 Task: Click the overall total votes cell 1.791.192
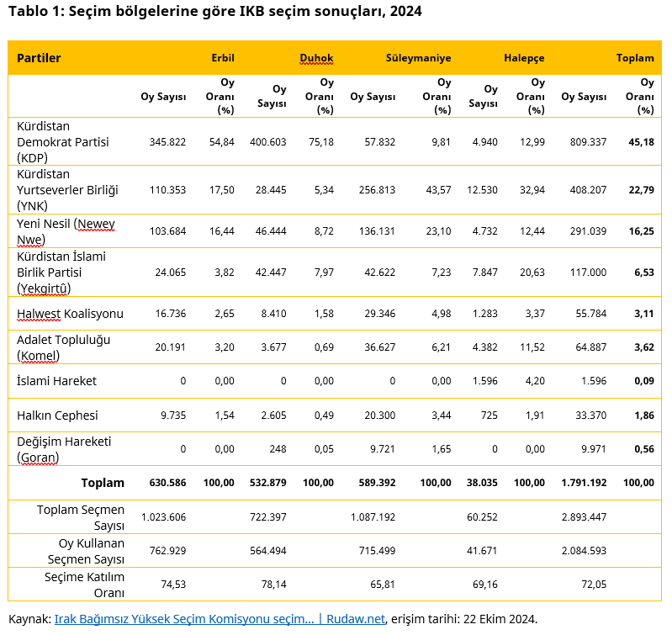point(583,483)
